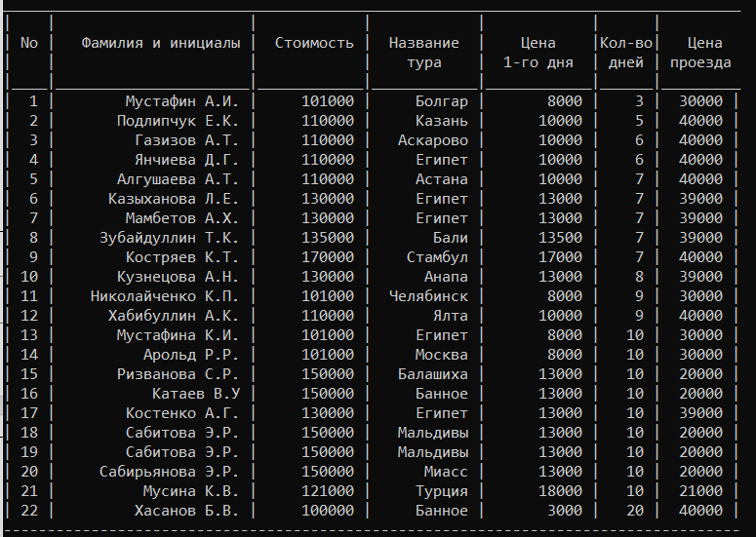This screenshot has height=537, width=756.
Task: Click the 'Стоимость' column header
Action: point(314,43)
